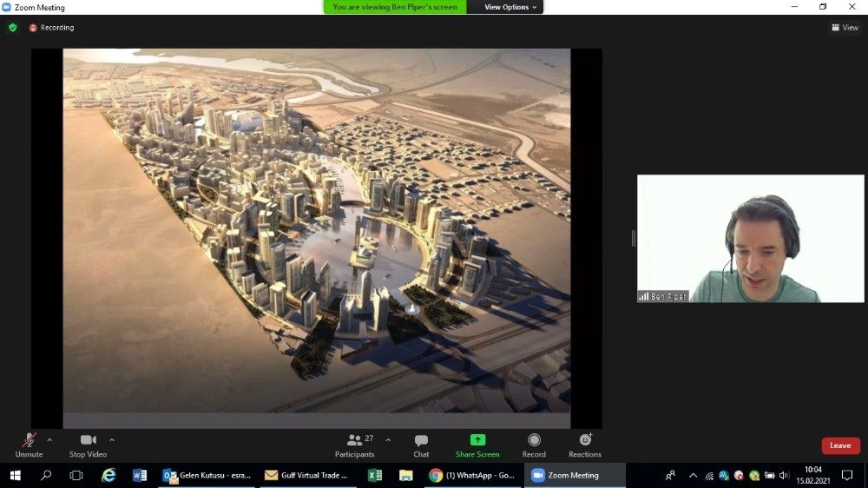868x488 pixels.
Task: Expand arrow next to Participants
Action: (388, 440)
